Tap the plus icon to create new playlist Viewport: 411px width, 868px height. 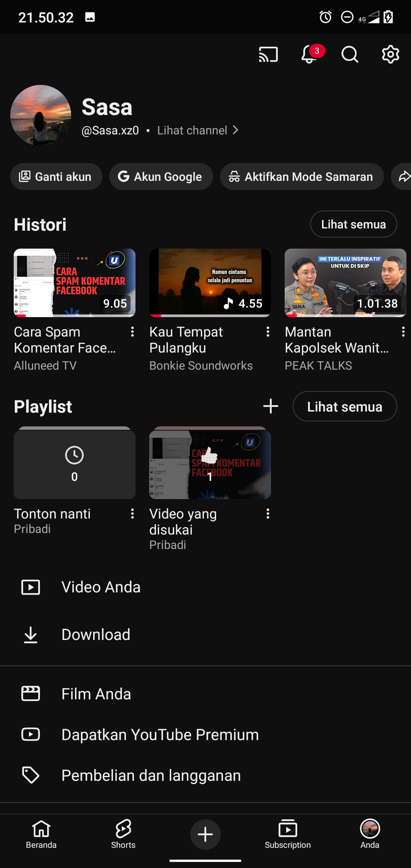(x=271, y=406)
